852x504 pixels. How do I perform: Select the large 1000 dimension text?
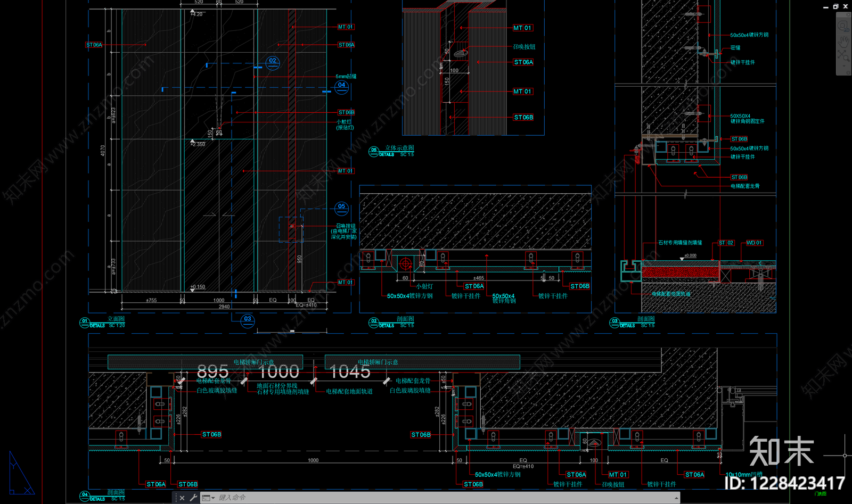279,371
